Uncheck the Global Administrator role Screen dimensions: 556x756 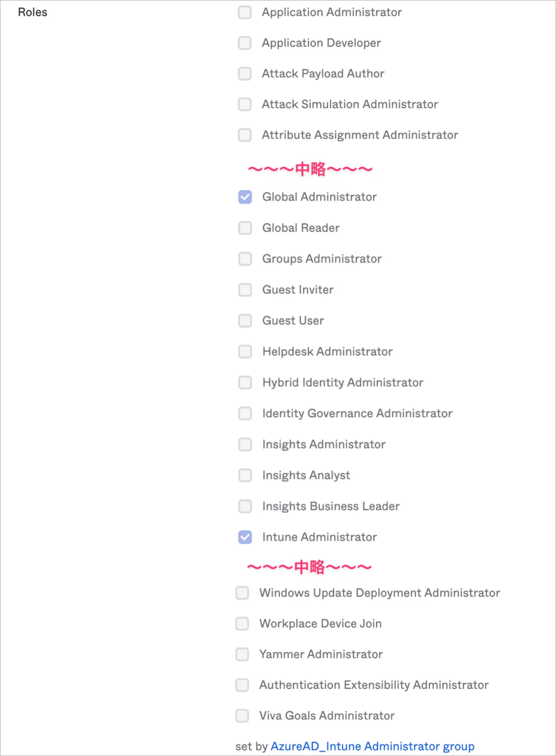point(245,197)
